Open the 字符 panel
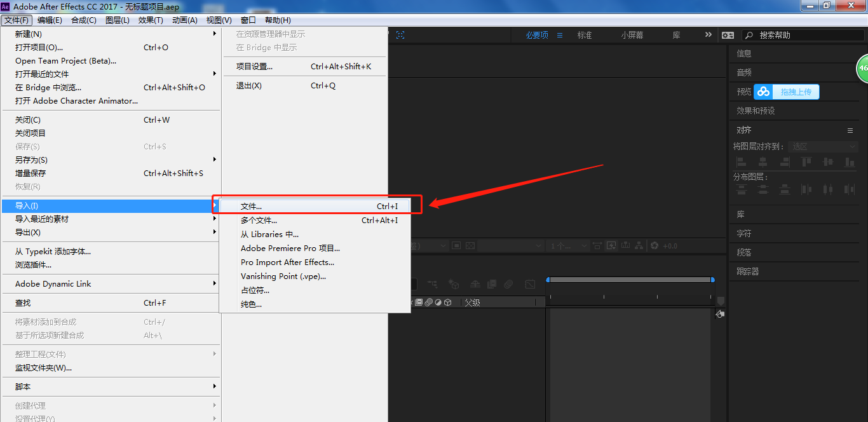The height and width of the screenshot is (422, 868). 744,234
